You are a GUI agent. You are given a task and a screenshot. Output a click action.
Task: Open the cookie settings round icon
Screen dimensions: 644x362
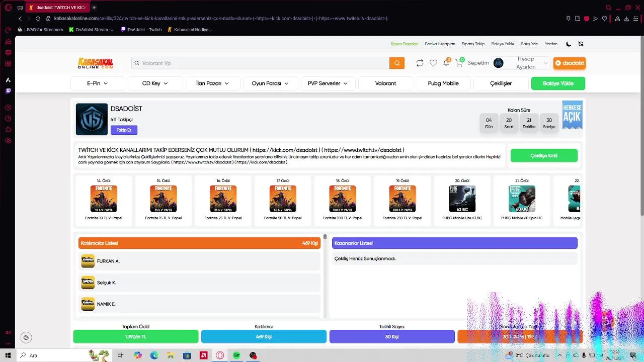point(26,338)
